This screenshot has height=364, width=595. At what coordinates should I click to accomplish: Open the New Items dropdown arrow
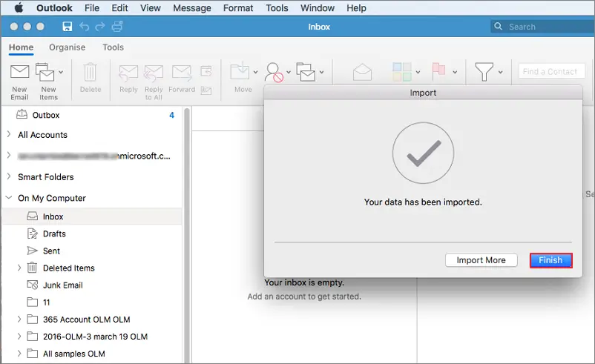click(61, 72)
